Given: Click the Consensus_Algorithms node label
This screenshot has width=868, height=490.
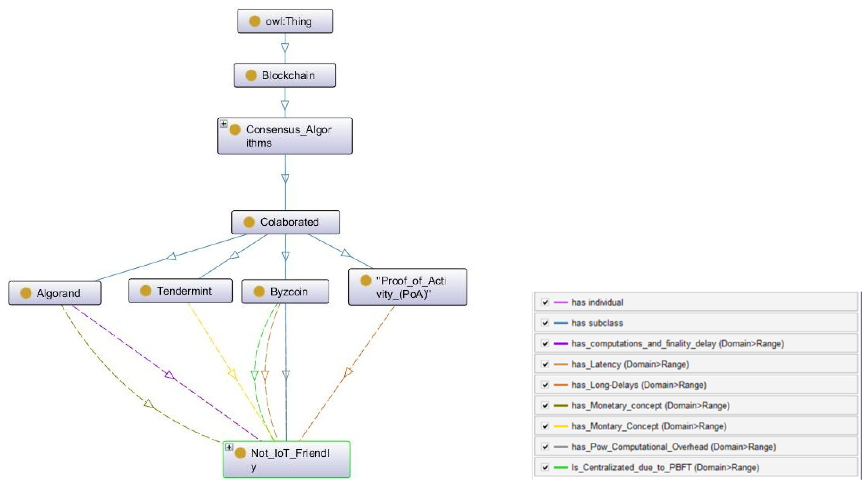Looking at the screenshot, I should [x=289, y=136].
